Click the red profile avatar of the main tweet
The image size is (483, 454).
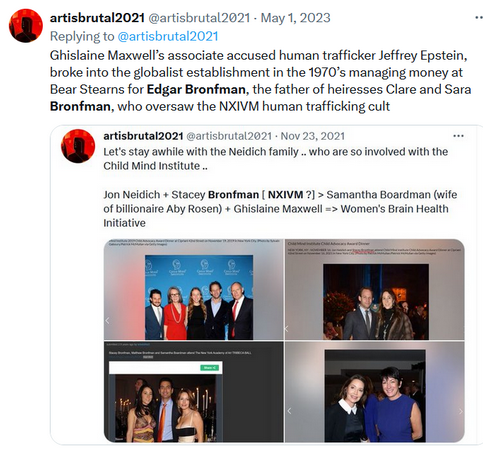[26, 26]
